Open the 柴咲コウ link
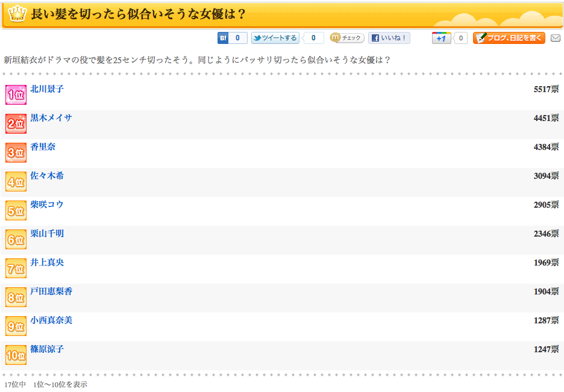564x392 pixels. [47, 205]
